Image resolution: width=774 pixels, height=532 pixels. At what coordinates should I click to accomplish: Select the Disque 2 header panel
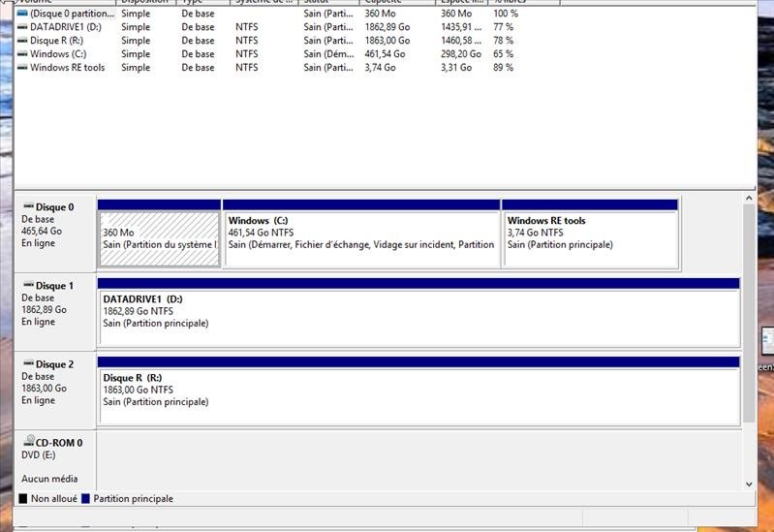point(55,391)
